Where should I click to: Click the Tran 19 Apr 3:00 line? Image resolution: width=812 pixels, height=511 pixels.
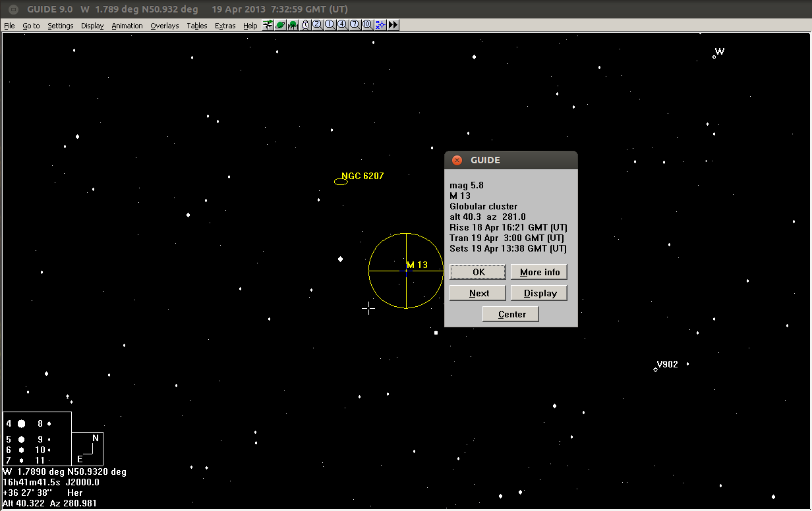pyautogui.click(x=507, y=238)
